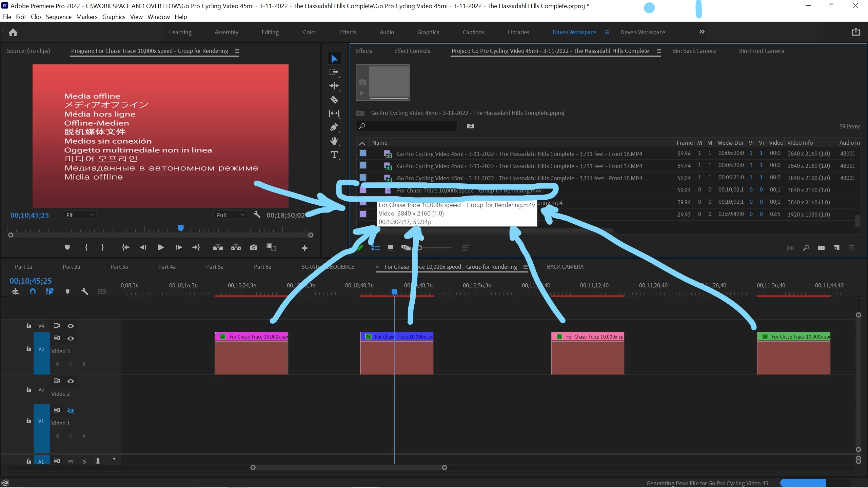Click the project panel search field

407,126
